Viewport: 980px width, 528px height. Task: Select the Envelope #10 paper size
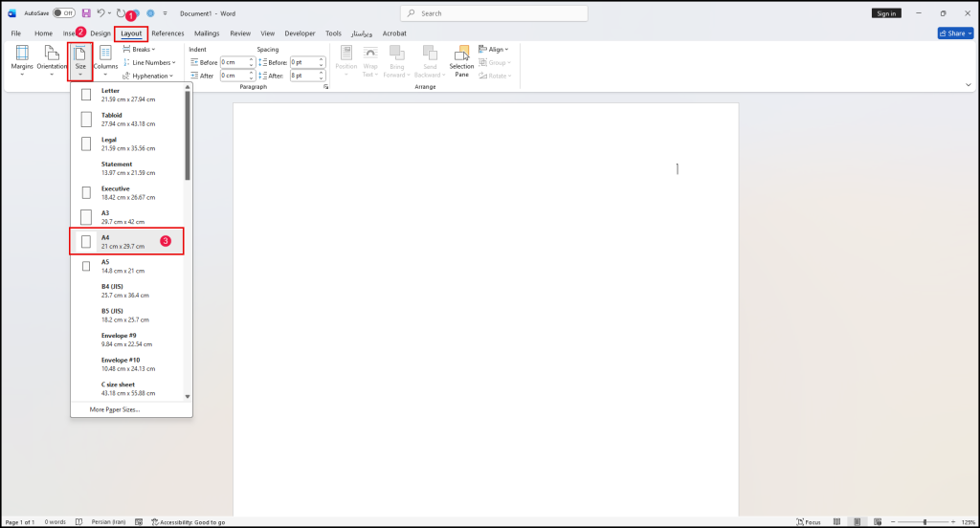127,364
